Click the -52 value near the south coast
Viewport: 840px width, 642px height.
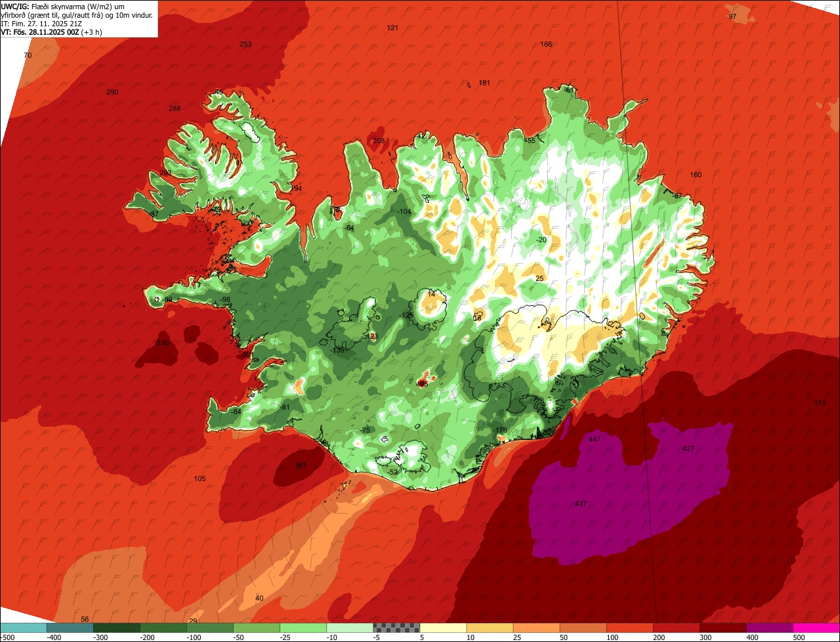click(392, 472)
